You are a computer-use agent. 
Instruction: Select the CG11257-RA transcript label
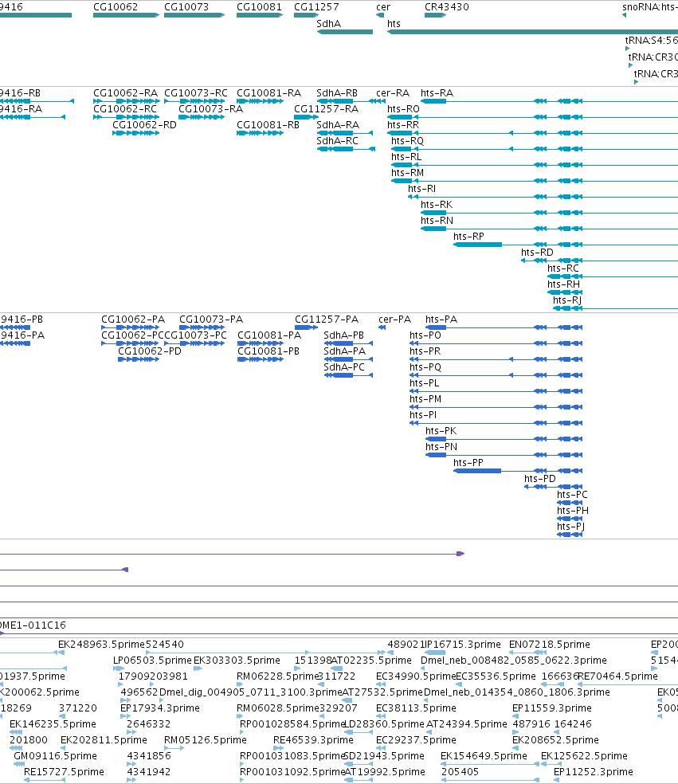[327, 109]
